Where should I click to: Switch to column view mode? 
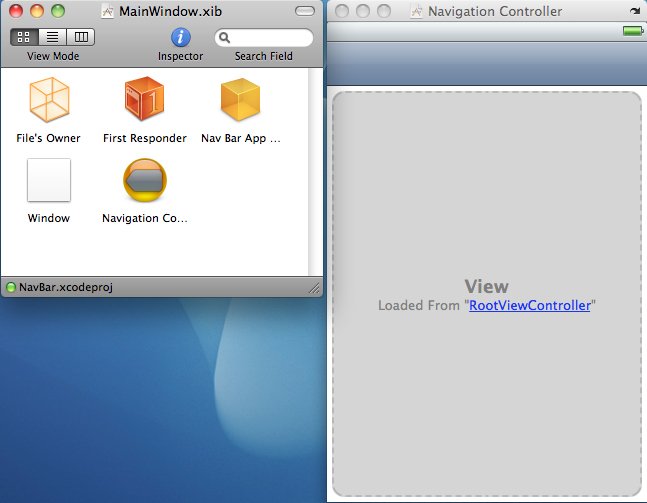click(x=80, y=37)
